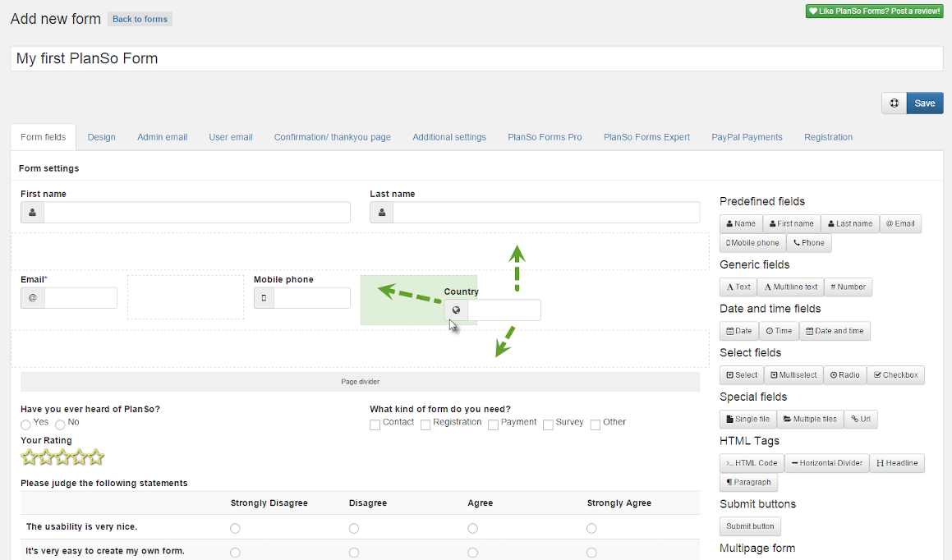
Task: Click the help lifebuoy icon beside Save
Action: pos(894,103)
